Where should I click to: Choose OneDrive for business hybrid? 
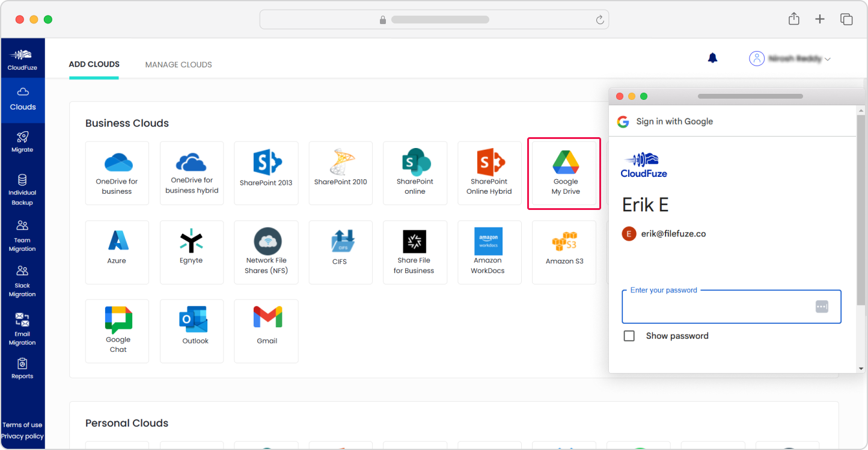point(192,173)
